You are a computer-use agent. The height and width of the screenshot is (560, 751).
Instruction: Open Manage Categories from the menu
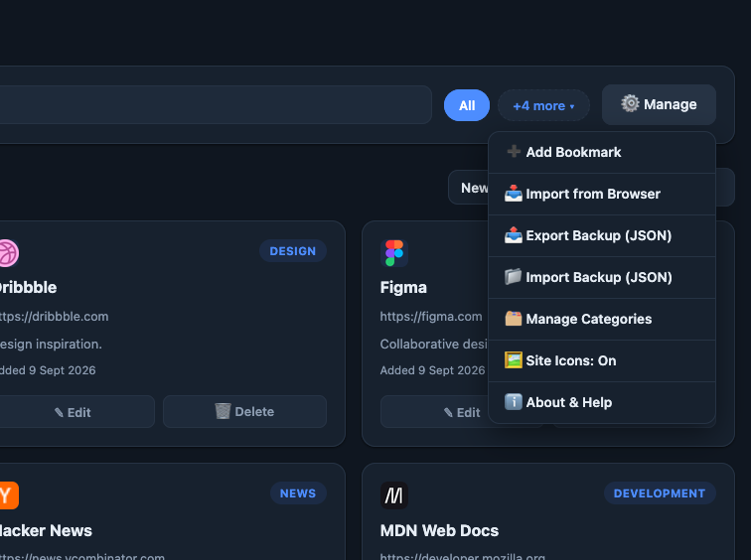[x=602, y=320]
